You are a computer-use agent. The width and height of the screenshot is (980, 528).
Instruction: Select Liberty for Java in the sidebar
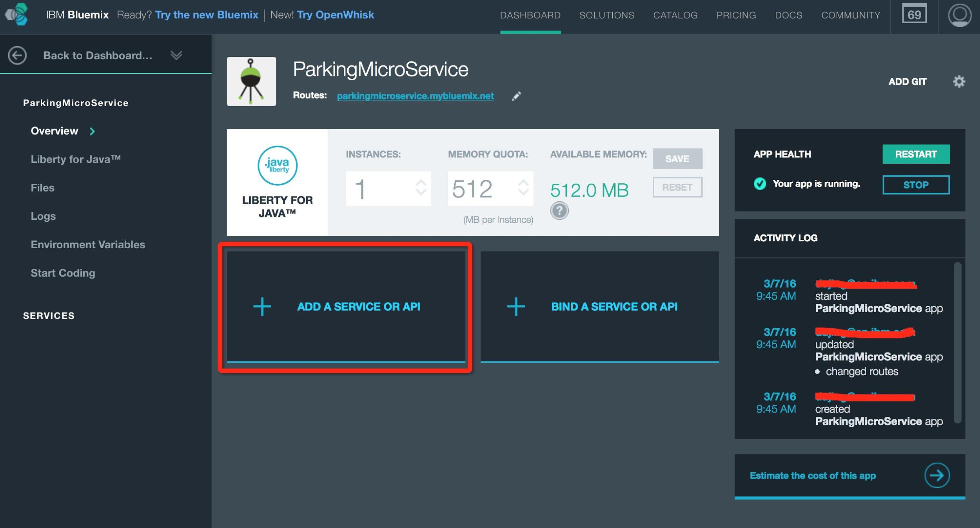click(76, 159)
